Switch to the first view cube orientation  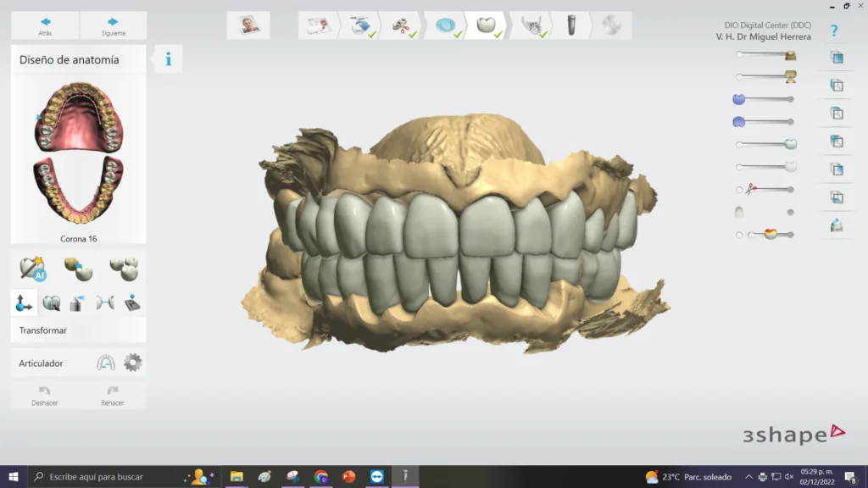[837, 57]
